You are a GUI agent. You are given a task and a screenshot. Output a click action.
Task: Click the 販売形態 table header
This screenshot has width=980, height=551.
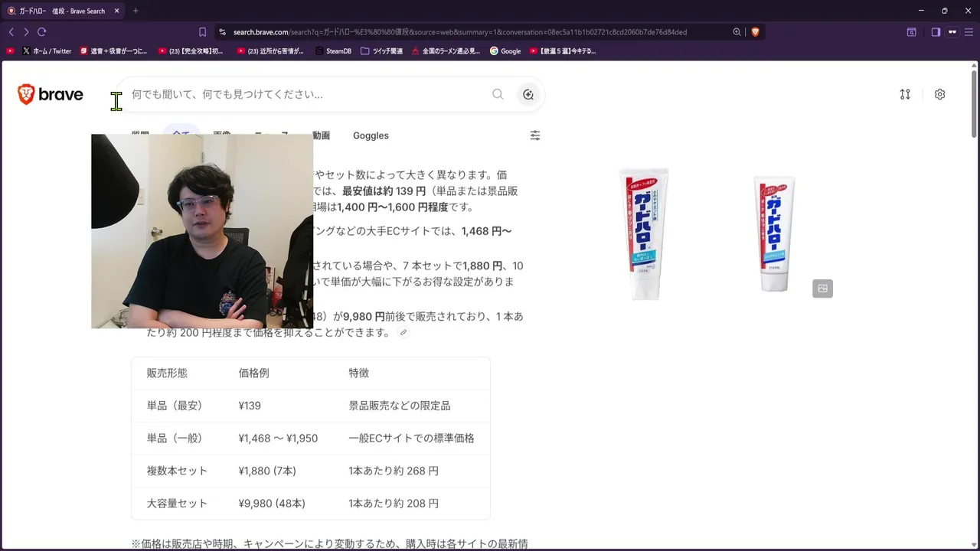167,373
